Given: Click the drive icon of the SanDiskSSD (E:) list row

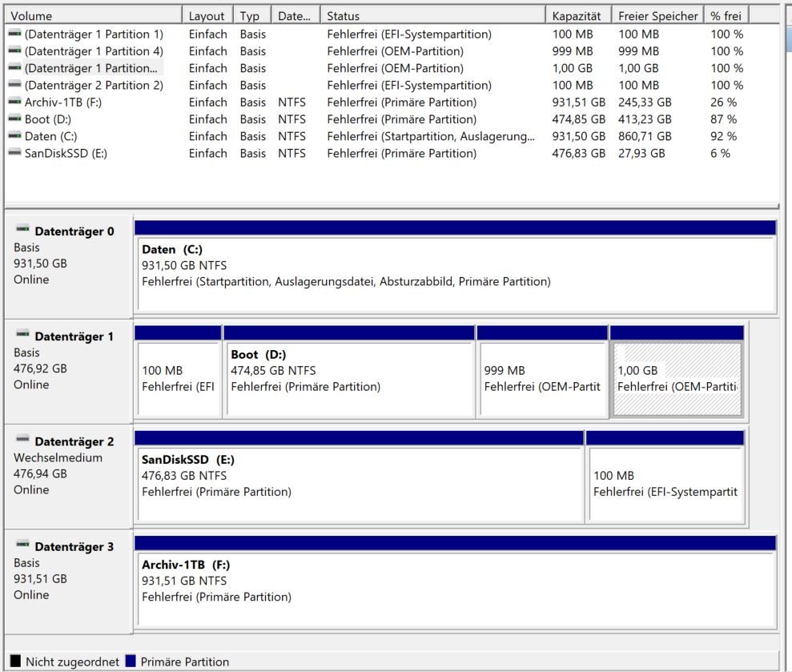Looking at the screenshot, I should click(15, 154).
